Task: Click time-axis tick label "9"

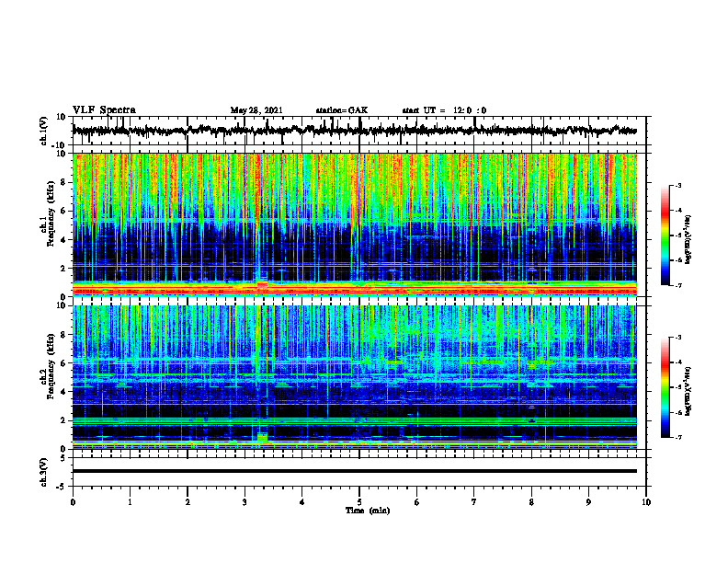Action: 588,502
